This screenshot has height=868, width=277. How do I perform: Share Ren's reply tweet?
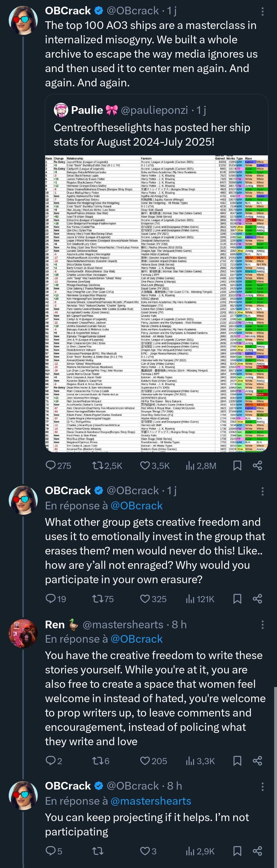point(258,761)
